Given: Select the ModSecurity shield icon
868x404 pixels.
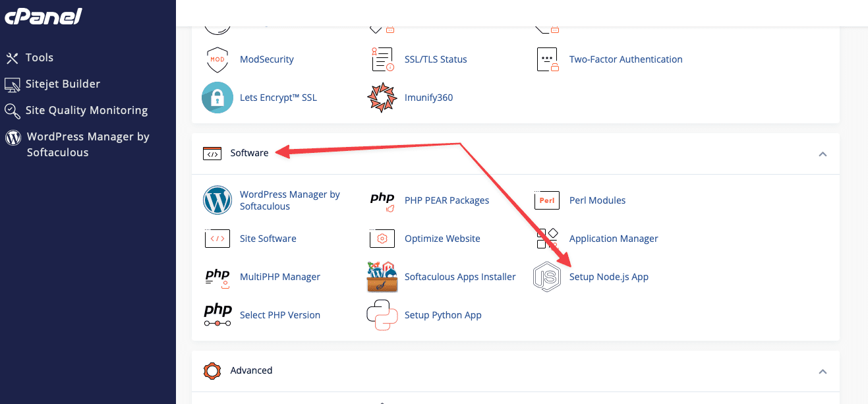Looking at the screenshot, I should tap(217, 59).
